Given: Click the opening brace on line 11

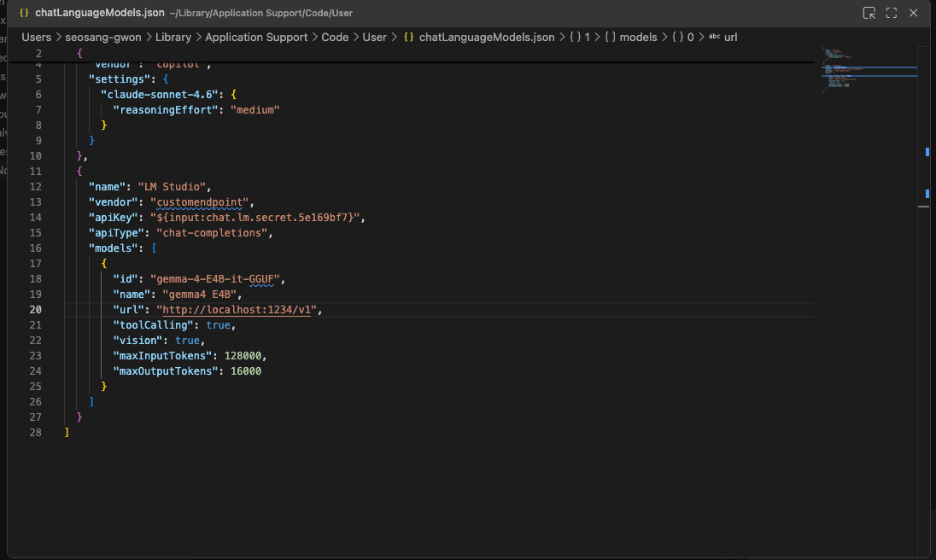Looking at the screenshot, I should coord(79,172).
